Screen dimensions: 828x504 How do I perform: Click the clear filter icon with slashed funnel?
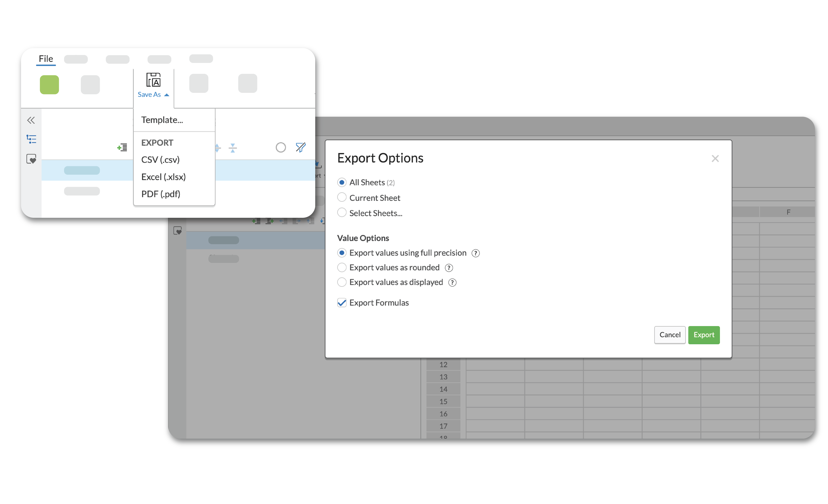tap(300, 147)
